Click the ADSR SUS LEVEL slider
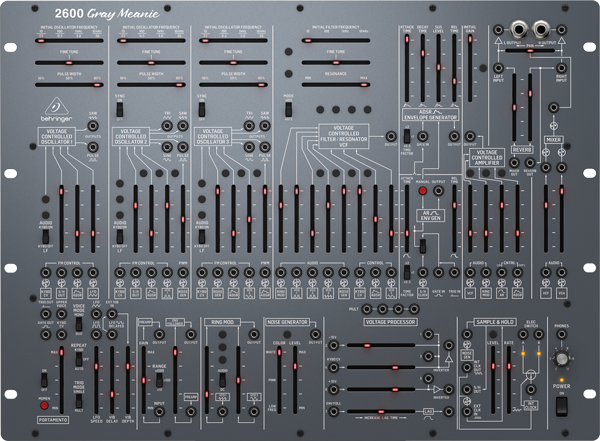This screenshot has width=600, height=441. [x=438, y=68]
